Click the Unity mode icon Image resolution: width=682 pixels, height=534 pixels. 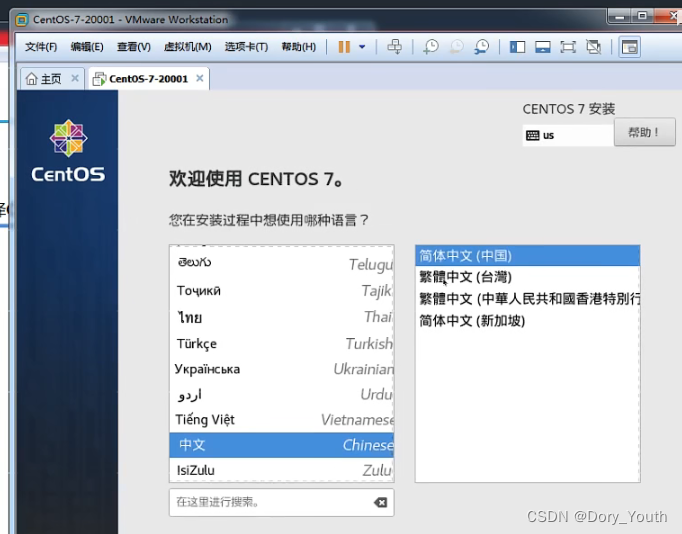(x=593, y=47)
